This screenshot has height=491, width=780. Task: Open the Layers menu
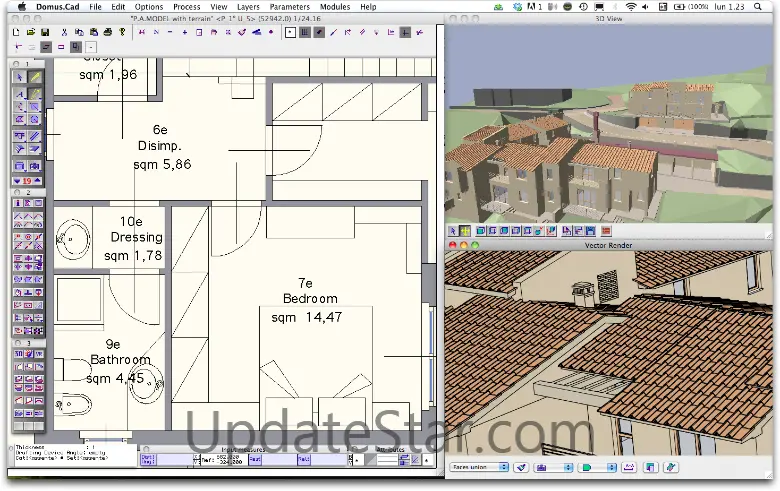pyautogui.click(x=248, y=6)
